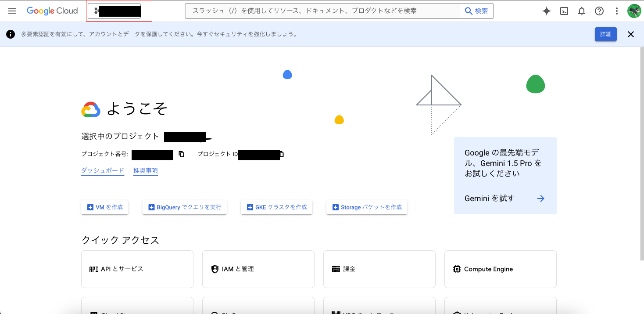Open the 推奨事項 link

146,170
